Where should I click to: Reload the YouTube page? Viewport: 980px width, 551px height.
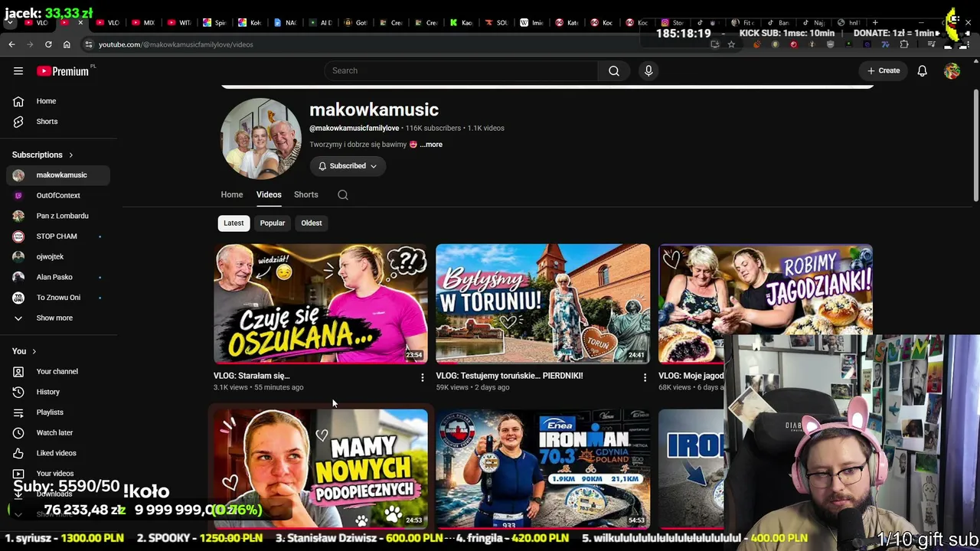(48, 44)
